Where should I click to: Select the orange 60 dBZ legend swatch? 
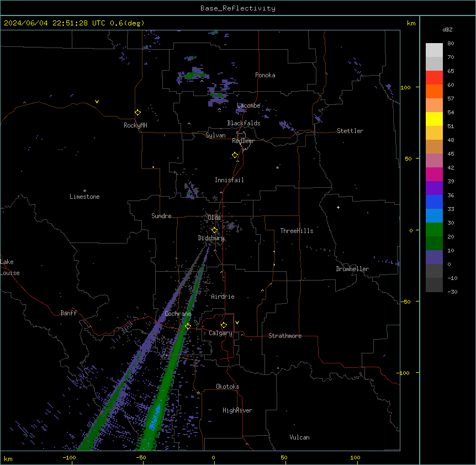(x=434, y=91)
